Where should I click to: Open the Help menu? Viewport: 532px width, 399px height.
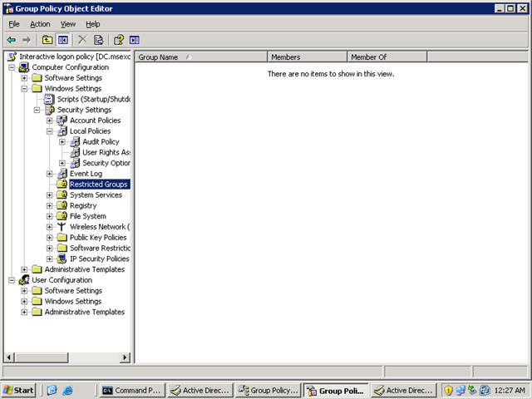(92, 24)
